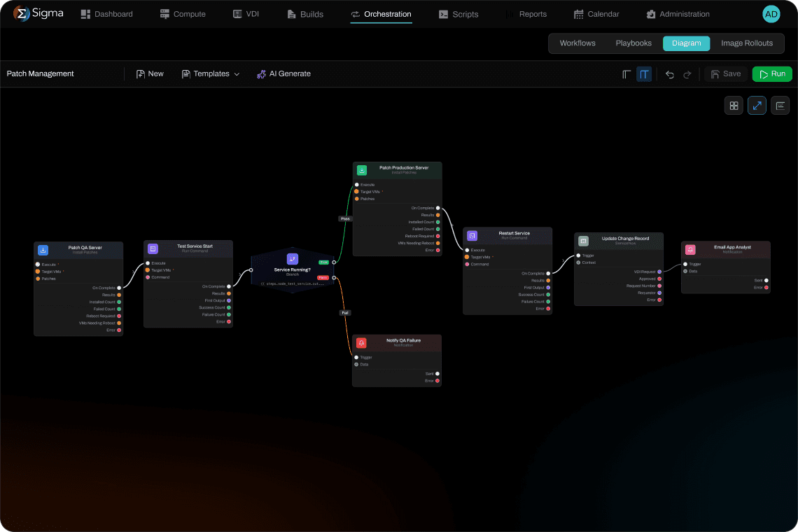This screenshot has height=532, width=798.
Task: Click the True output port on branch node
Action: [x=334, y=262]
